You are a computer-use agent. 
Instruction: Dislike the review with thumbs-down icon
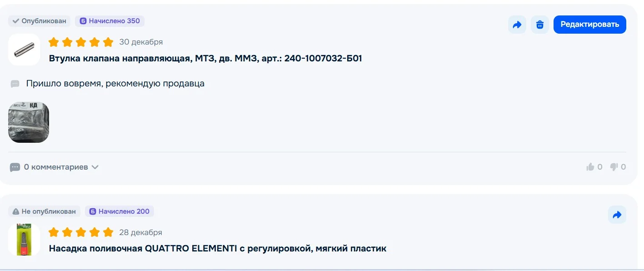coord(614,167)
